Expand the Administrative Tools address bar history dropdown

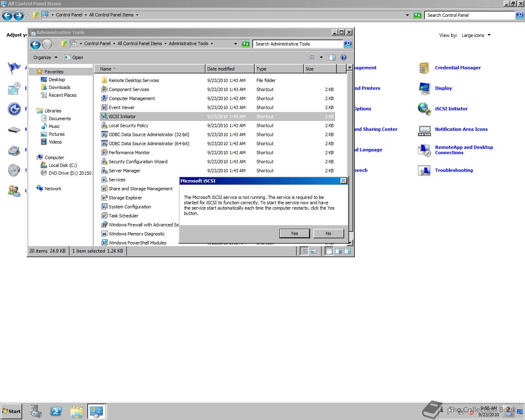click(235, 43)
